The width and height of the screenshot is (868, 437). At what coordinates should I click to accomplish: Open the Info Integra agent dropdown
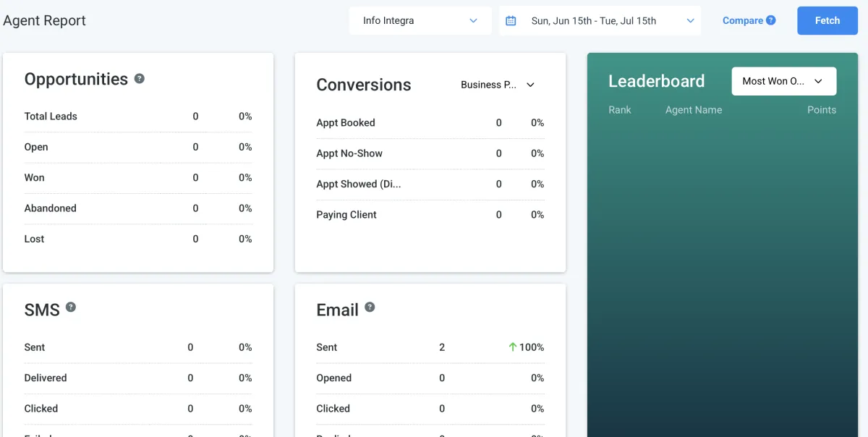tap(420, 21)
